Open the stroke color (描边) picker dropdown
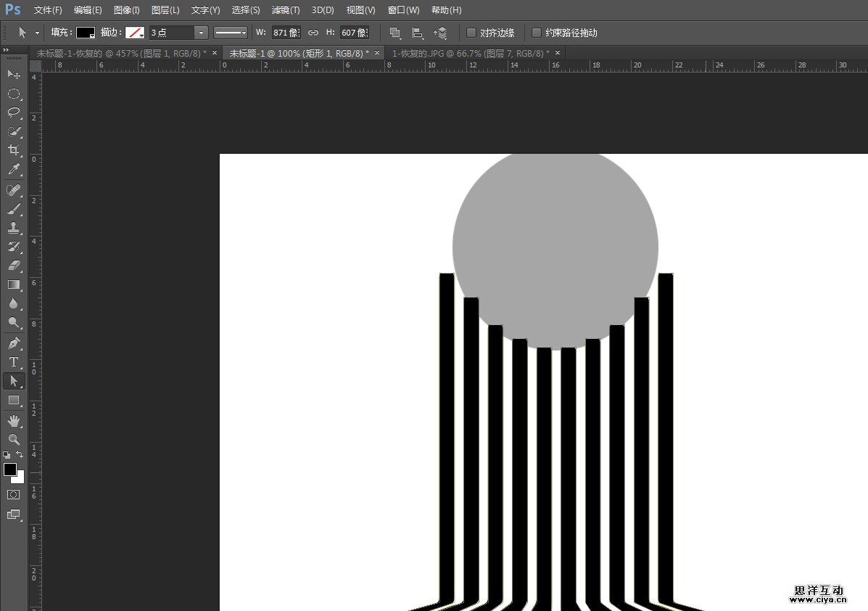Image resolution: width=868 pixels, height=611 pixels. point(135,33)
